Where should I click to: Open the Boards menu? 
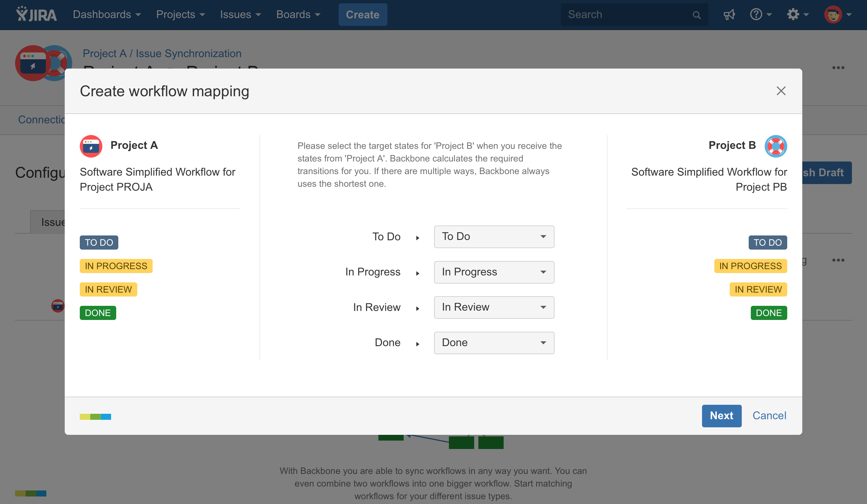pos(298,14)
